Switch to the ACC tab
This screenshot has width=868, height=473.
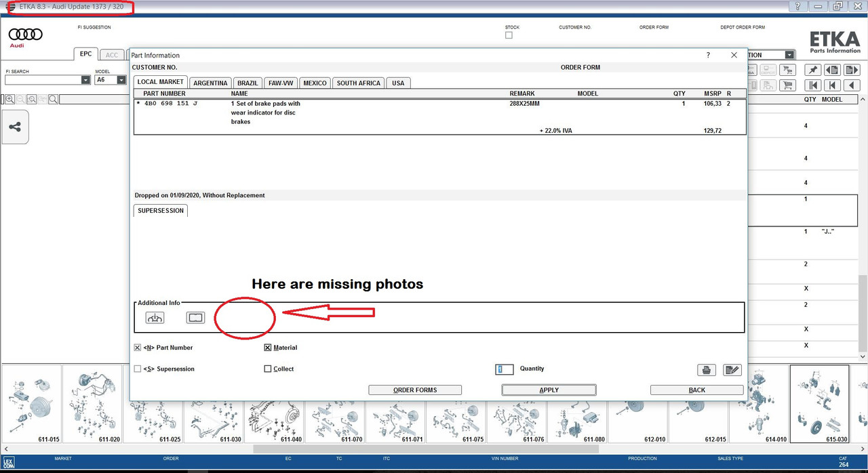coord(112,55)
